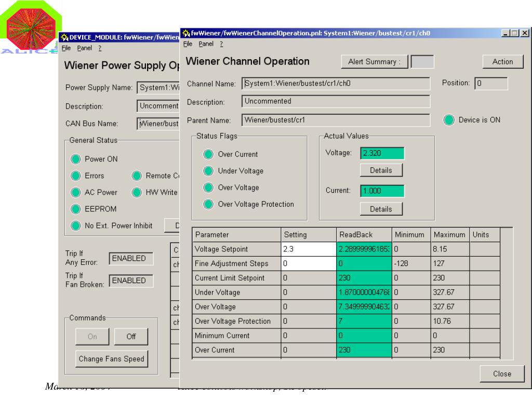Click the Voltage Setpoint parameter row label

(x=236, y=249)
